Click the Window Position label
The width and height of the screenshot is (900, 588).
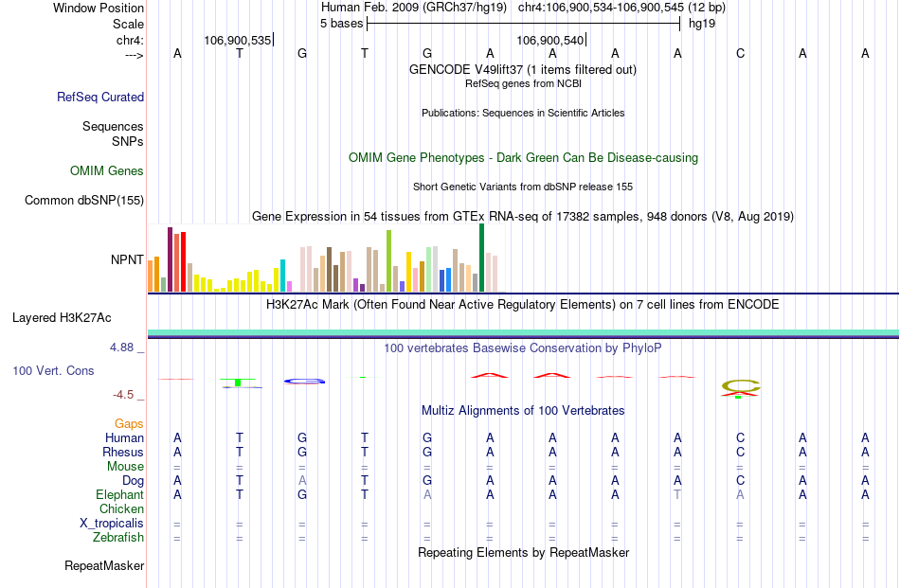[x=99, y=8]
